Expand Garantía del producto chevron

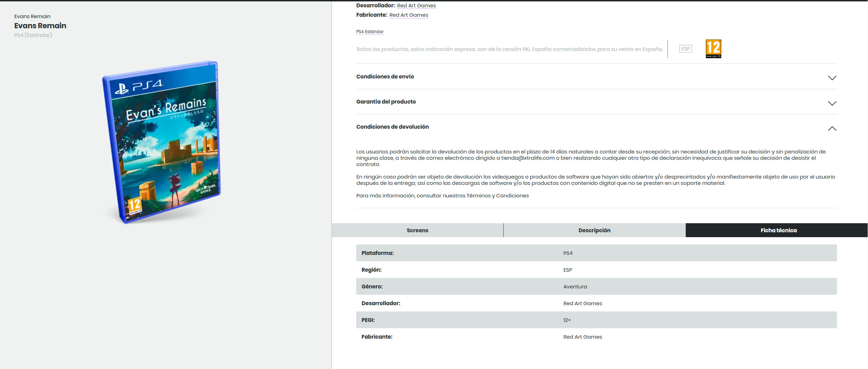(x=832, y=103)
